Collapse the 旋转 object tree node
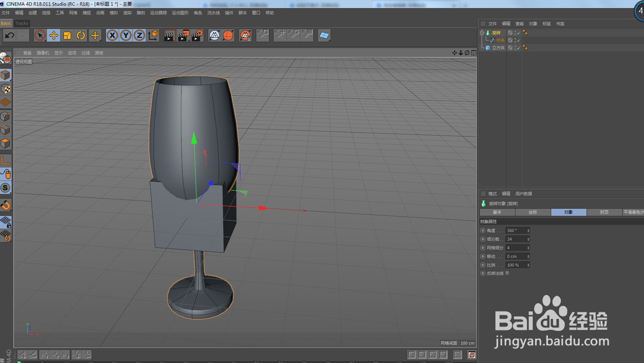The width and height of the screenshot is (644, 363). point(482,33)
